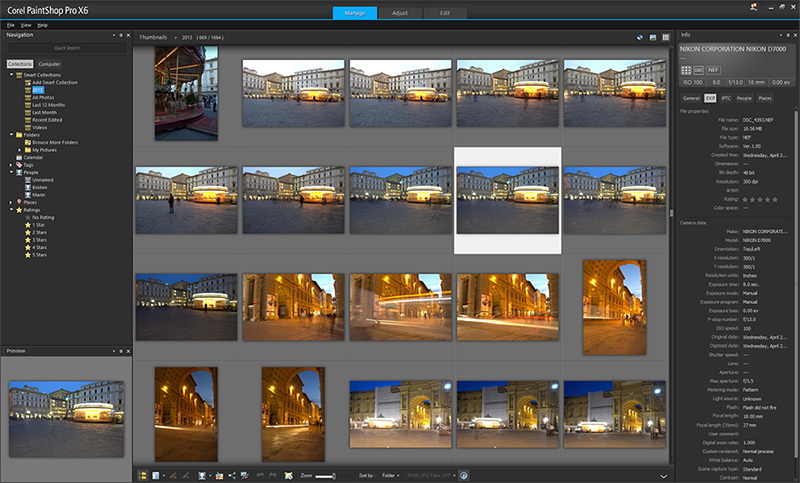Open the View menu
800x483 pixels.
(x=26, y=23)
